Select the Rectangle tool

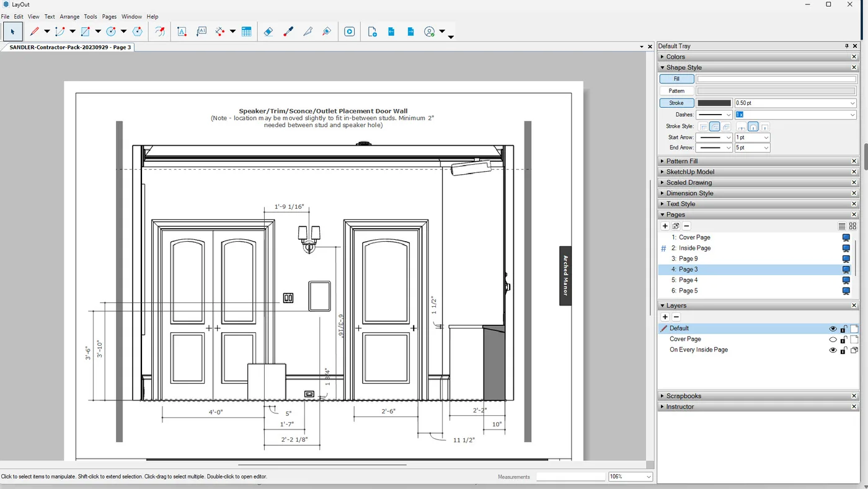coord(84,31)
